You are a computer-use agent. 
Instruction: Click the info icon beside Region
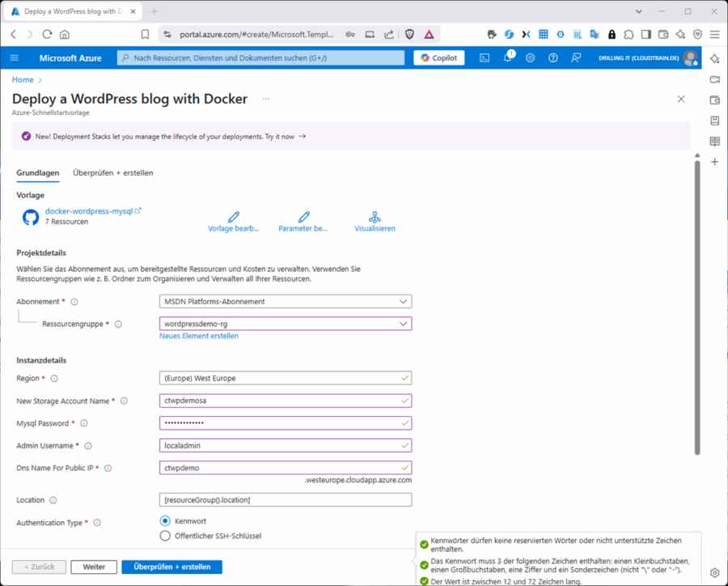[54, 378]
